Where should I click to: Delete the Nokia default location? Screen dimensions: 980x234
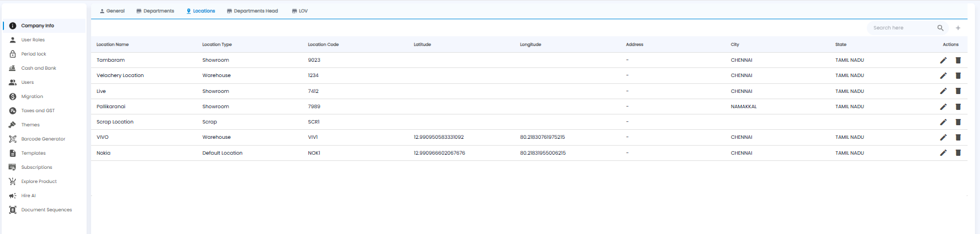pyautogui.click(x=958, y=152)
